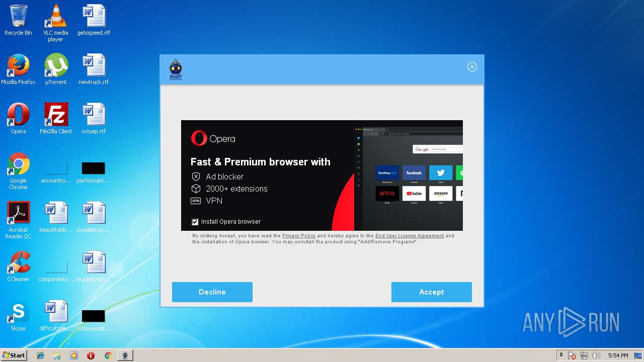Decline the Opera browser offer
Screen dimensions: 644x362
point(212,292)
